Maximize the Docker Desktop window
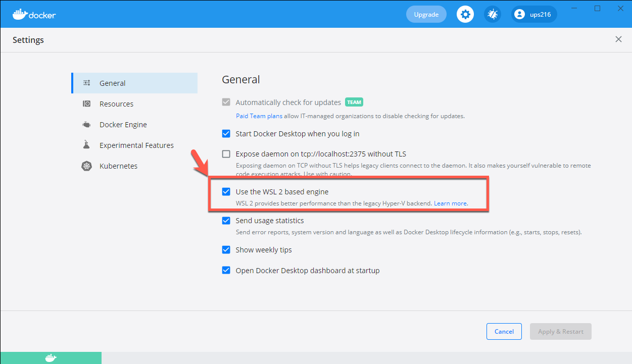632x364 pixels. [x=597, y=8]
